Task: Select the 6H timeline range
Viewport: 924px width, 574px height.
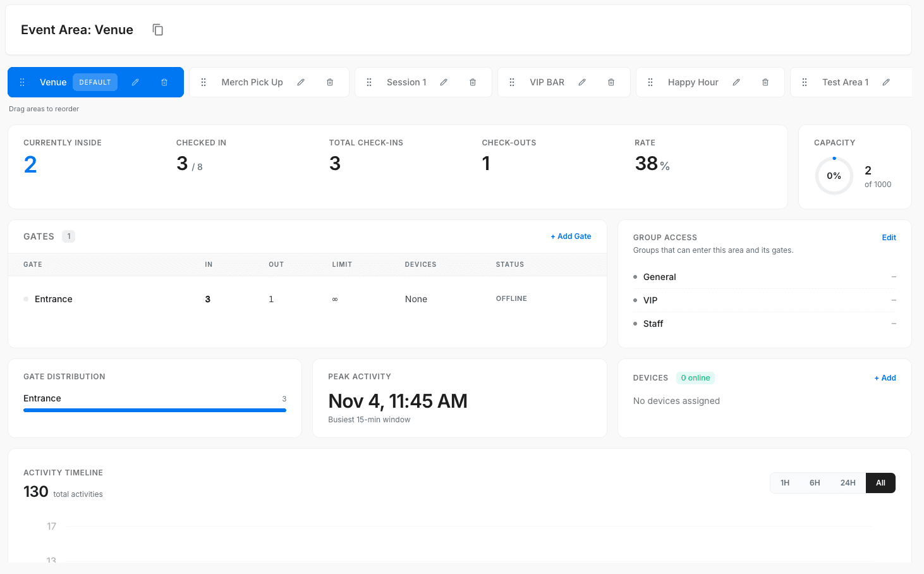Action: (x=815, y=482)
